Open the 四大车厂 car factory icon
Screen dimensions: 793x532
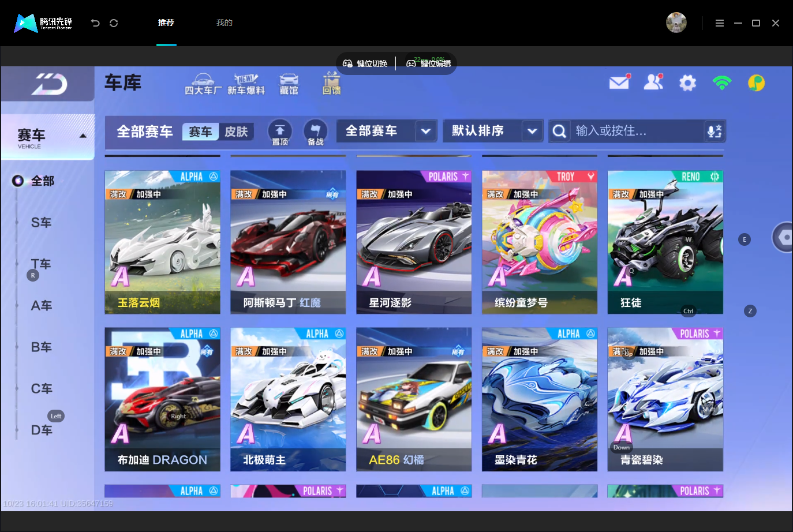[x=203, y=84]
